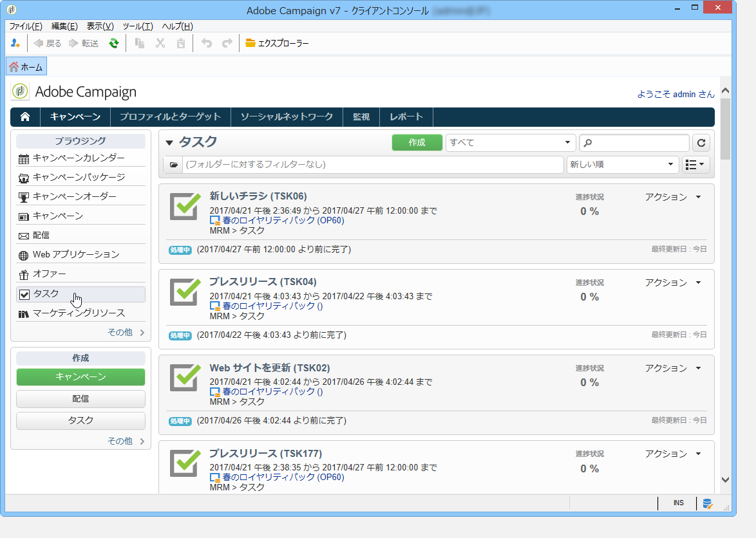Click the green 作成 button

(x=417, y=143)
